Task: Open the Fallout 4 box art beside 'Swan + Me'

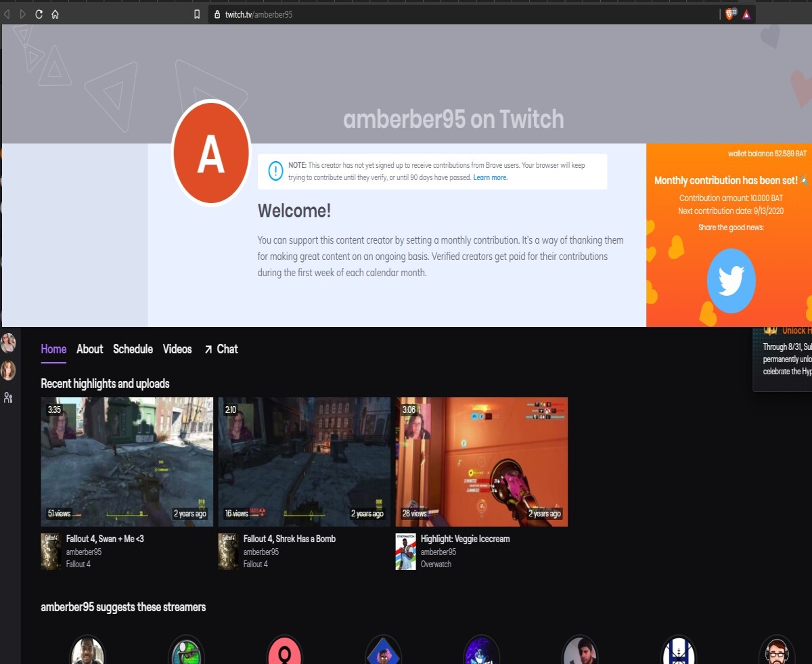Action: tap(51, 551)
